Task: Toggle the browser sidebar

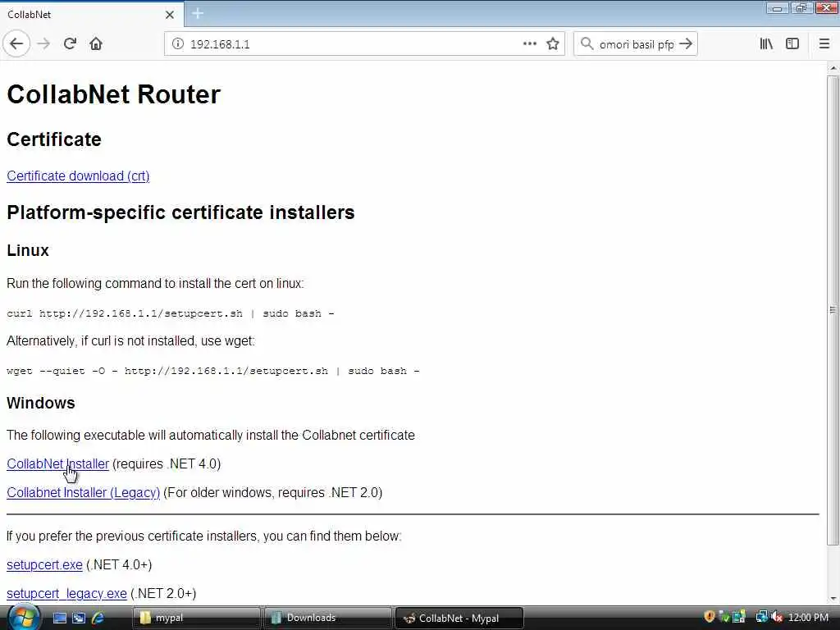Action: (x=792, y=44)
